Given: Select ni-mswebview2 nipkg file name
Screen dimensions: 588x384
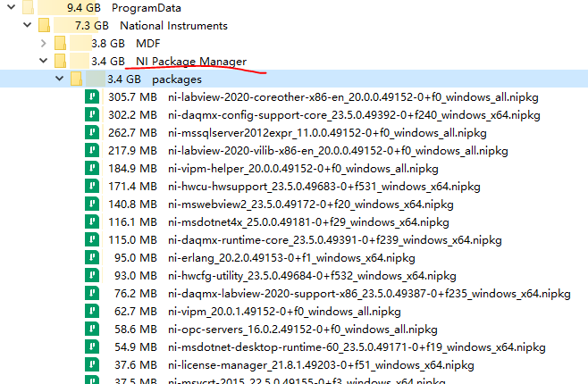Looking at the screenshot, I should click(311, 205).
